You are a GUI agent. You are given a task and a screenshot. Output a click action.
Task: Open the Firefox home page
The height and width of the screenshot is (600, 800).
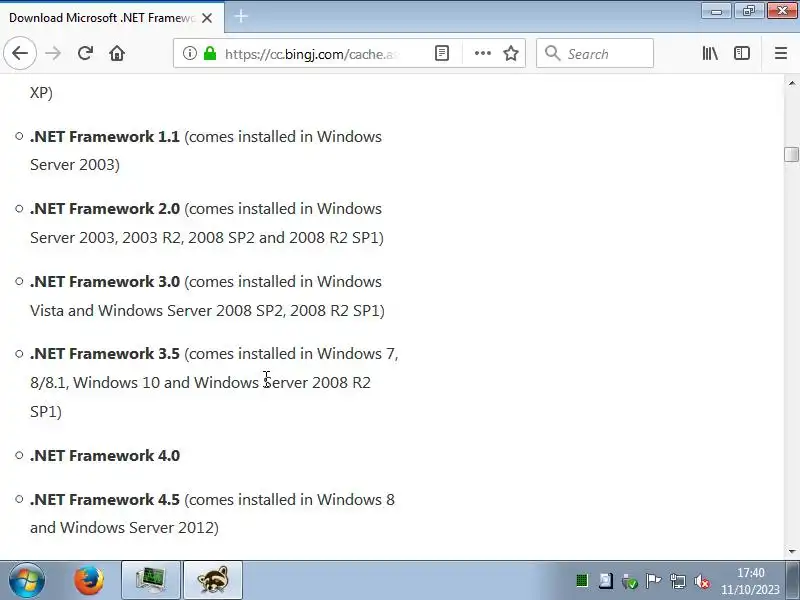click(x=117, y=53)
